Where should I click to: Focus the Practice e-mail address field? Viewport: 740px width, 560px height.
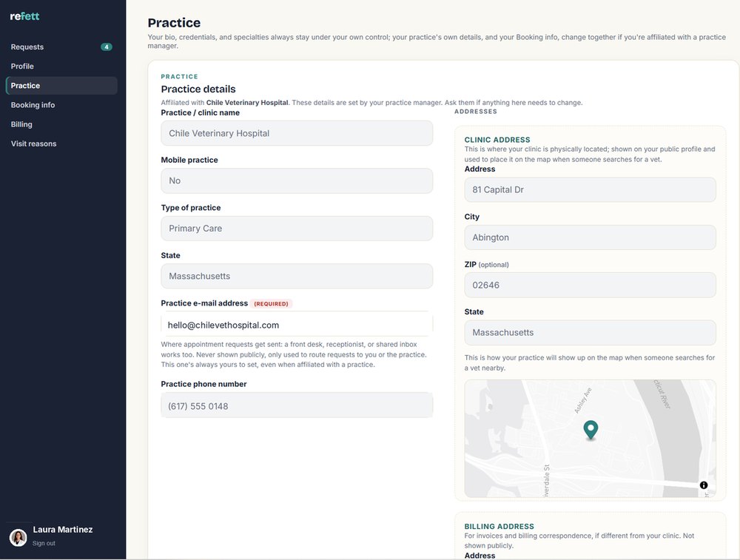click(297, 325)
